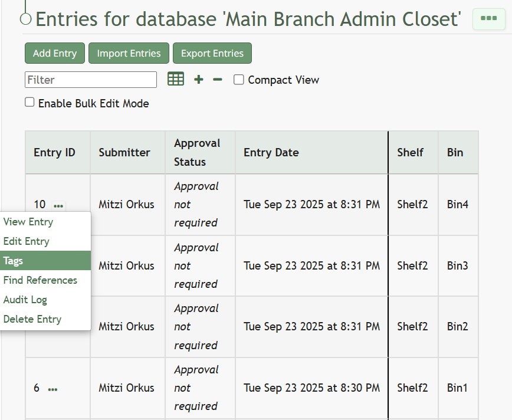Focus the Filter text field
This screenshot has width=512, height=420.
91,80
